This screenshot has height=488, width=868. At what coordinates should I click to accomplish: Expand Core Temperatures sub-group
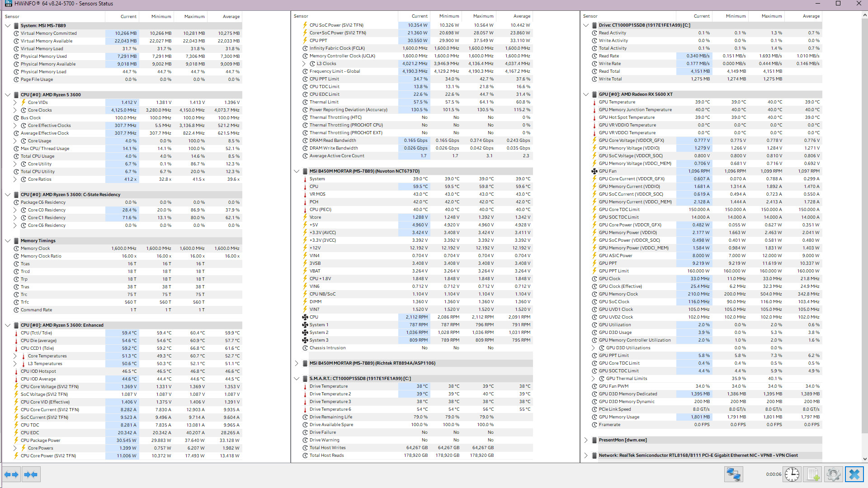click(15, 356)
